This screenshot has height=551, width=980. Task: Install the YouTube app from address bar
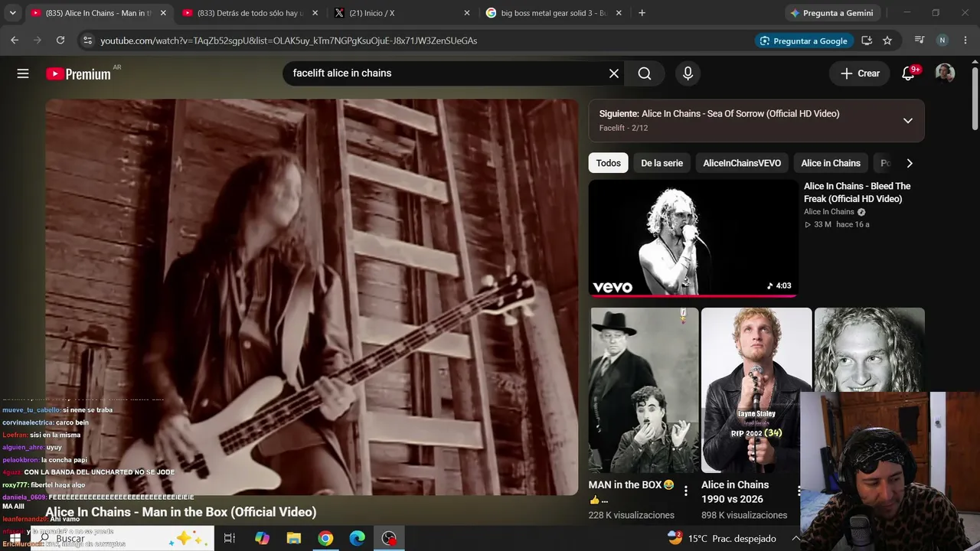point(867,41)
